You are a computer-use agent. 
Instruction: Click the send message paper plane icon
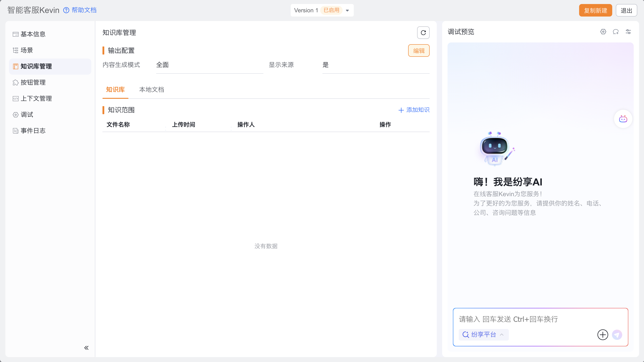pyautogui.click(x=617, y=335)
